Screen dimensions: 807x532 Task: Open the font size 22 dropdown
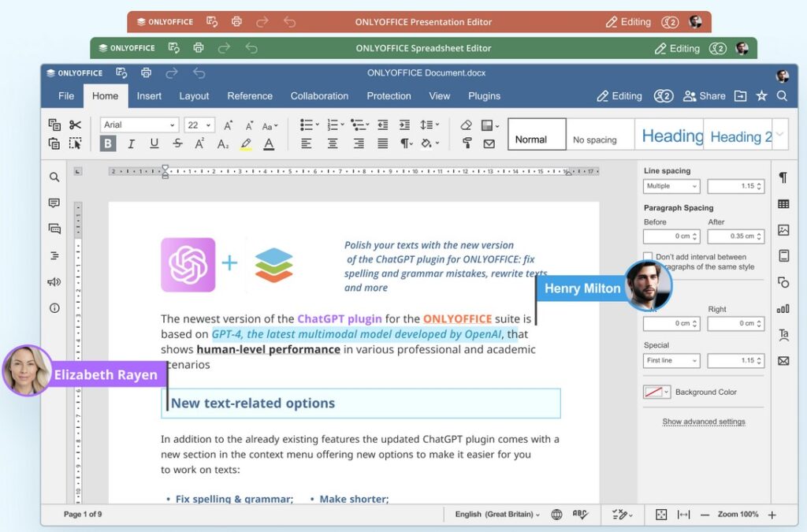pos(199,125)
